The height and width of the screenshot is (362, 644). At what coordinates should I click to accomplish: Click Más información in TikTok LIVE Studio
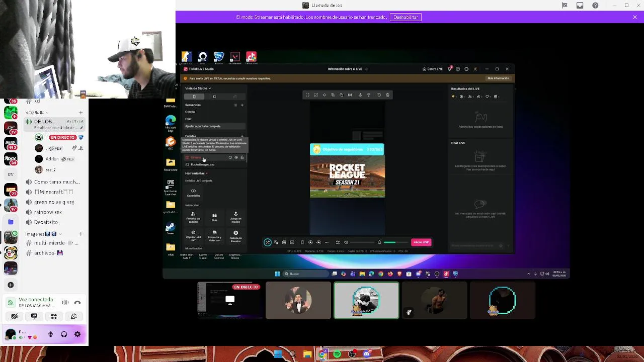click(498, 78)
